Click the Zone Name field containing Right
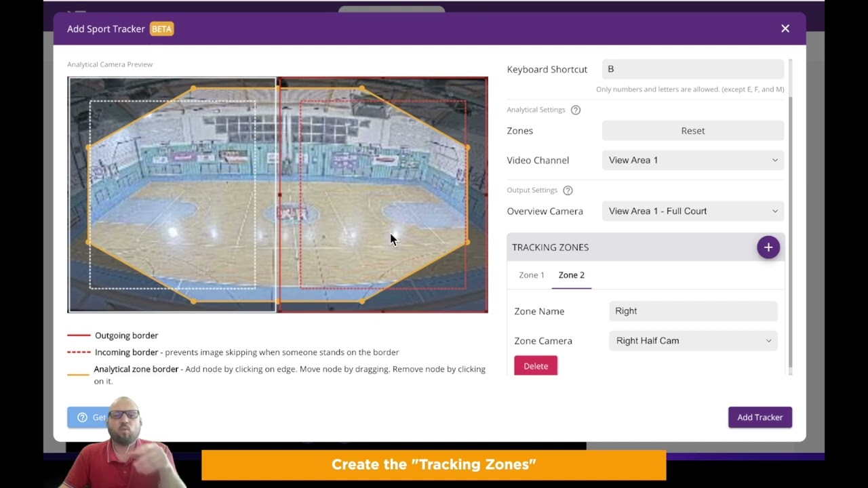The width and height of the screenshot is (868, 488). (x=693, y=311)
